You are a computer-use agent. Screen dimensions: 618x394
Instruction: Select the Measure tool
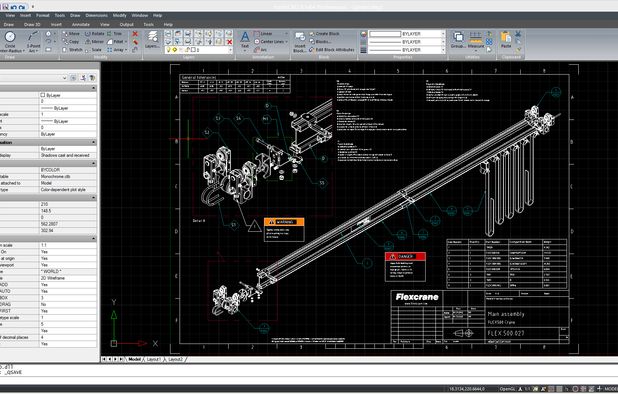coord(476,40)
